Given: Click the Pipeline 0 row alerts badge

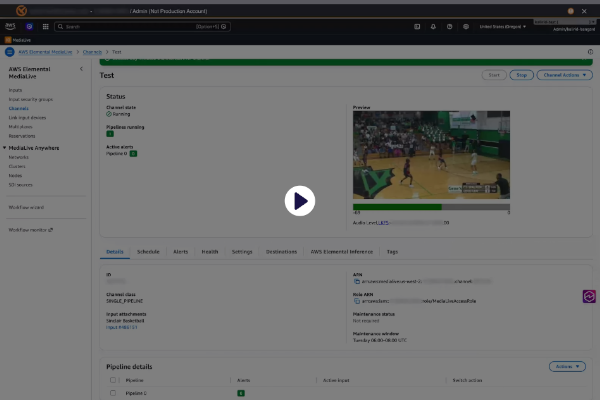Looking at the screenshot, I should [x=241, y=393].
